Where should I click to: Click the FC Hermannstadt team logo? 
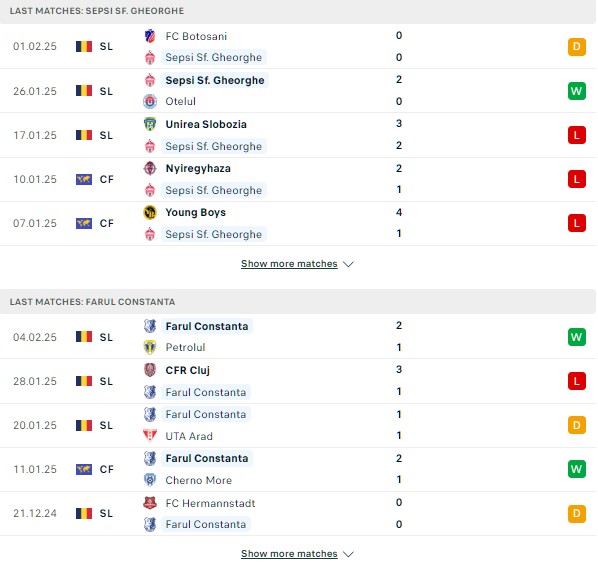150,503
